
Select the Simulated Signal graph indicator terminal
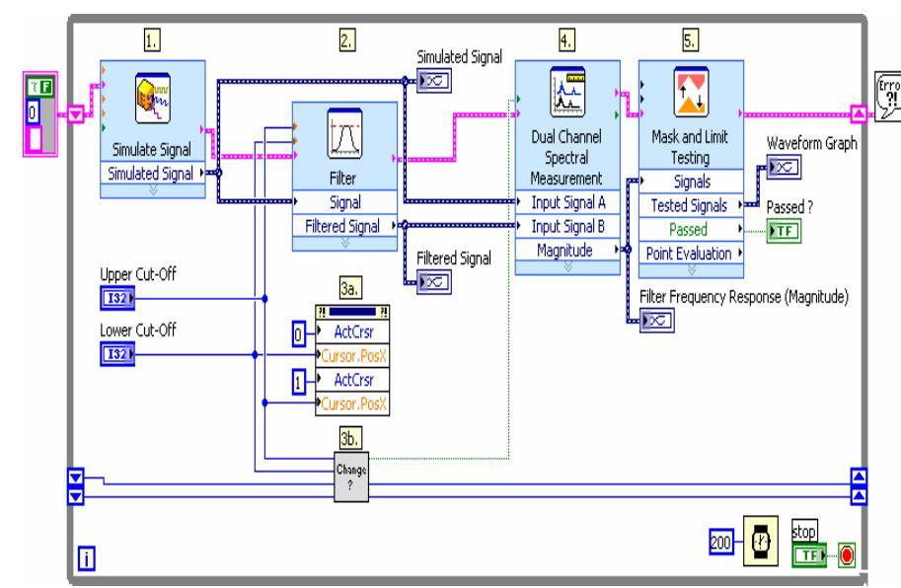pos(434,81)
